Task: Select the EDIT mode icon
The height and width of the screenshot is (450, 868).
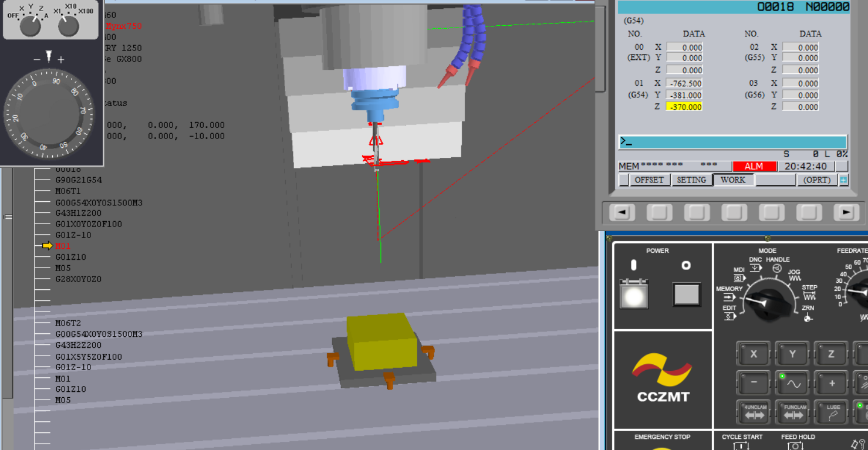Action: pos(729,316)
